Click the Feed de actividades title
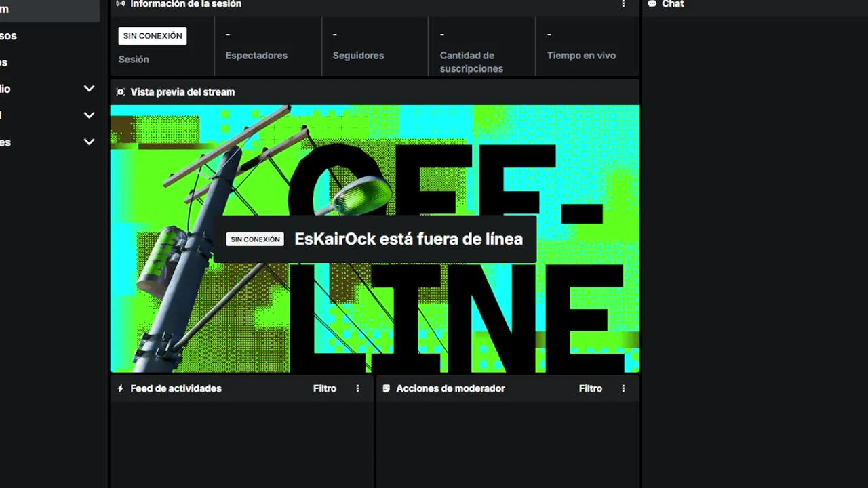This screenshot has width=868, height=488. click(176, 388)
